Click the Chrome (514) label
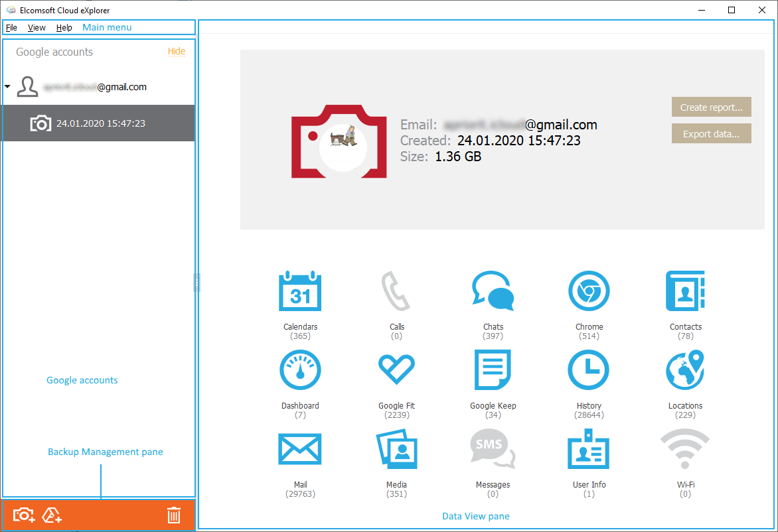 point(589,331)
